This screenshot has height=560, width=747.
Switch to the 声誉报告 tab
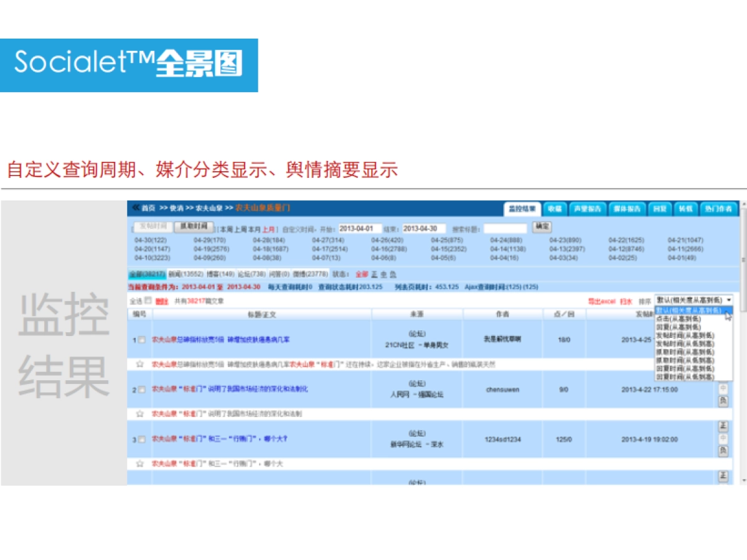(587, 209)
